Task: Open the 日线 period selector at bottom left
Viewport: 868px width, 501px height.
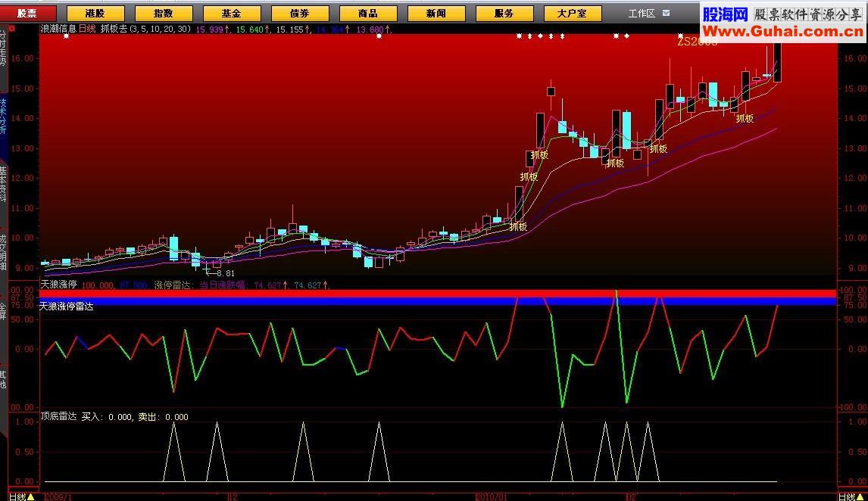Action: tap(17, 497)
